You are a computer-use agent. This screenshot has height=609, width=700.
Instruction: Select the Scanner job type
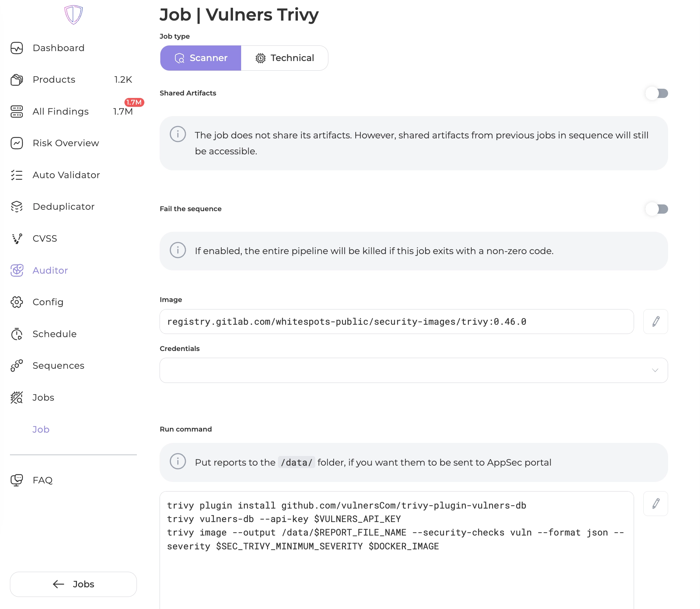pos(201,58)
